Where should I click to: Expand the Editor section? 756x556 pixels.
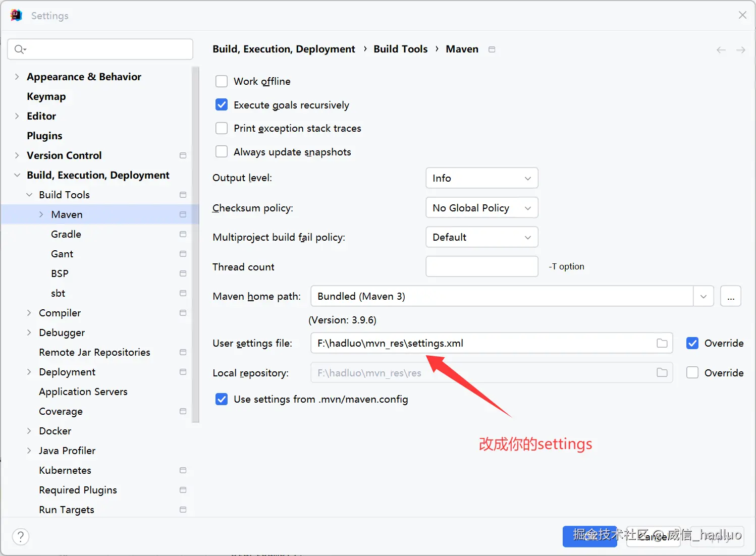(17, 116)
